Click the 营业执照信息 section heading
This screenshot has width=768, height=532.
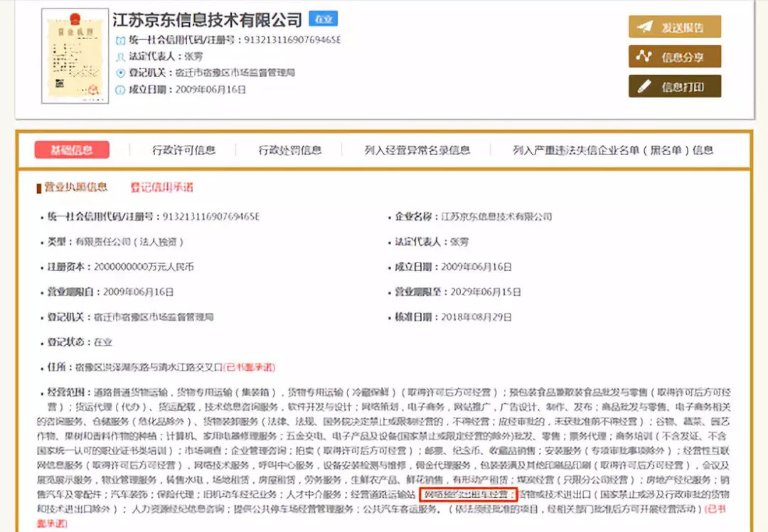(x=75, y=187)
